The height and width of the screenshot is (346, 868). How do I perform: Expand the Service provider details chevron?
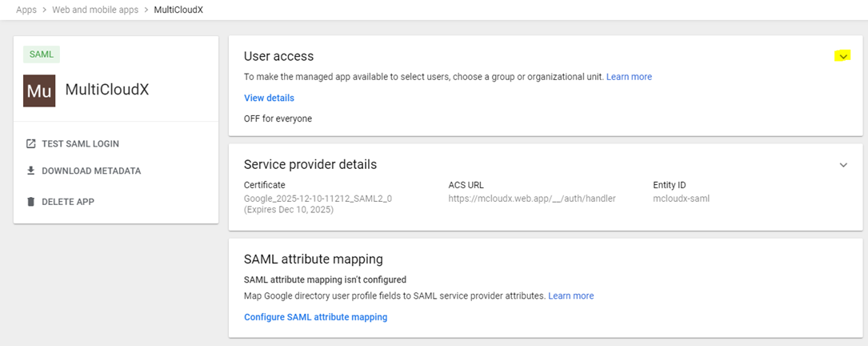pyautogui.click(x=843, y=165)
